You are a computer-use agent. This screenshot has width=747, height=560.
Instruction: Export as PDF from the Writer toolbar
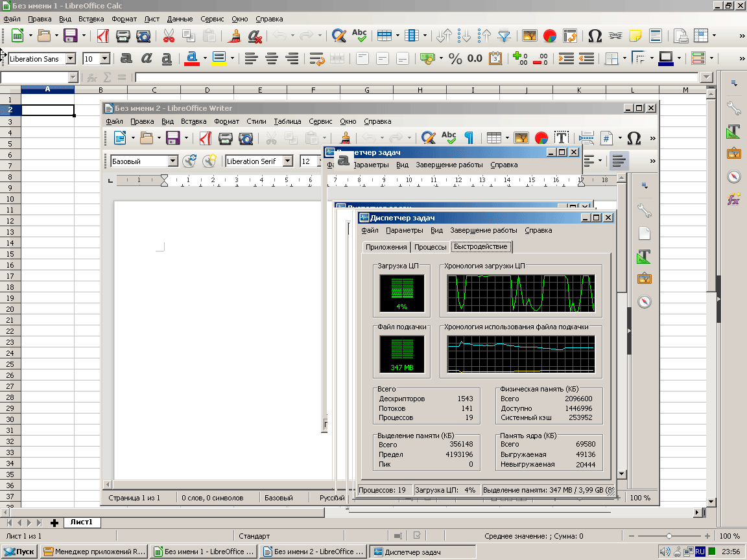[x=206, y=138]
